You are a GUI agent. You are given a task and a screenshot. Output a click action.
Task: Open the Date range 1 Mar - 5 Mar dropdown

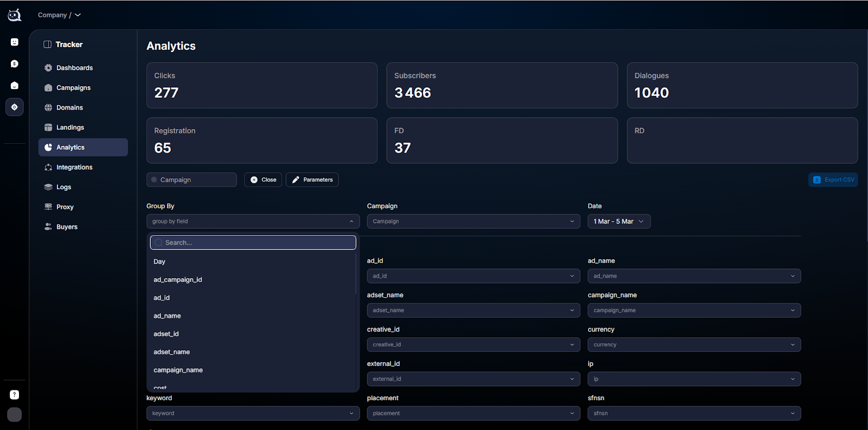tap(619, 221)
